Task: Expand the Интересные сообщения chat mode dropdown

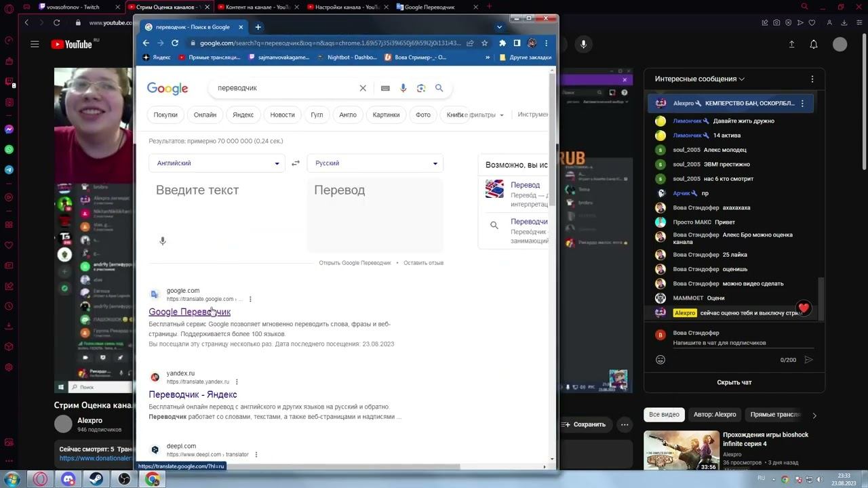Action: (700, 79)
